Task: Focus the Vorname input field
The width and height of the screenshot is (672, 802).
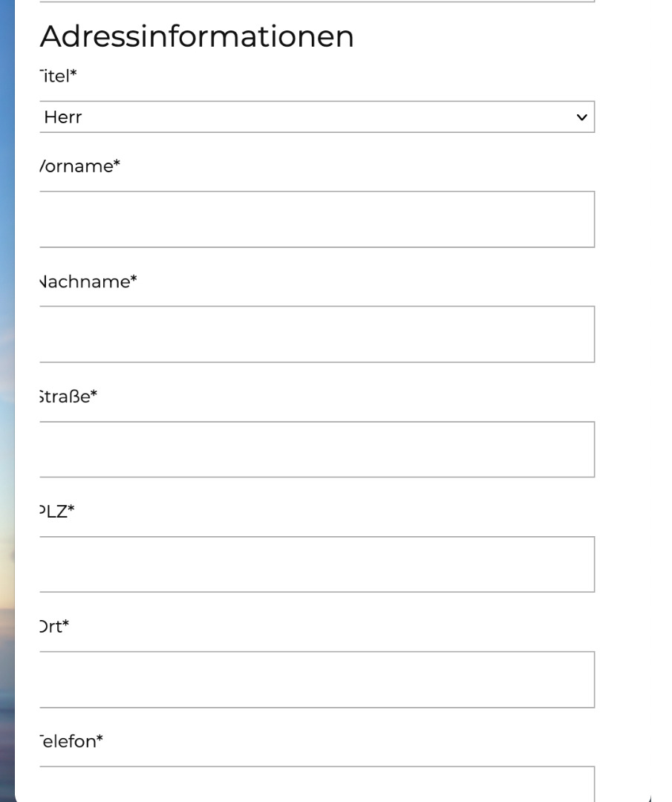Action: coord(316,219)
